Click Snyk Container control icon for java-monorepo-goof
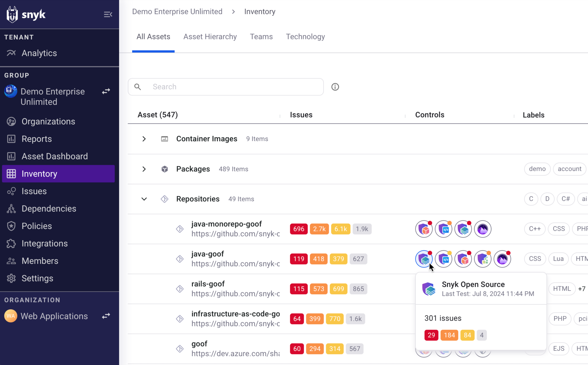588x365 pixels. pyautogui.click(x=424, y=229)
